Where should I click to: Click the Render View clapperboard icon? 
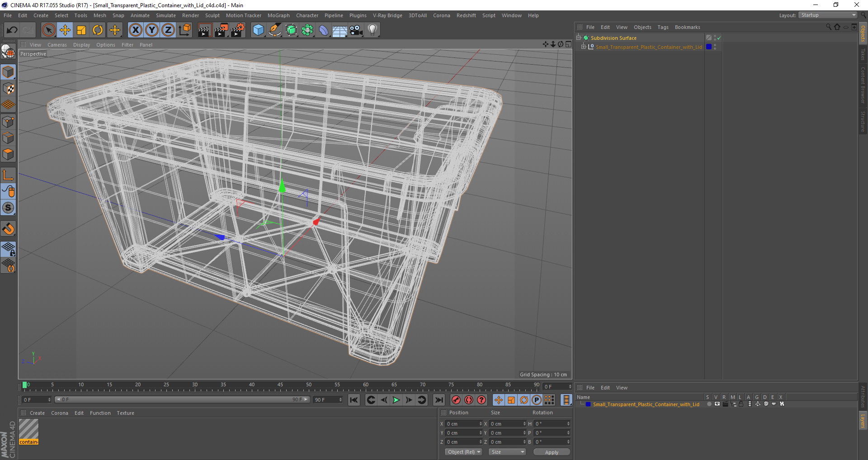click(x=204, y=30)
